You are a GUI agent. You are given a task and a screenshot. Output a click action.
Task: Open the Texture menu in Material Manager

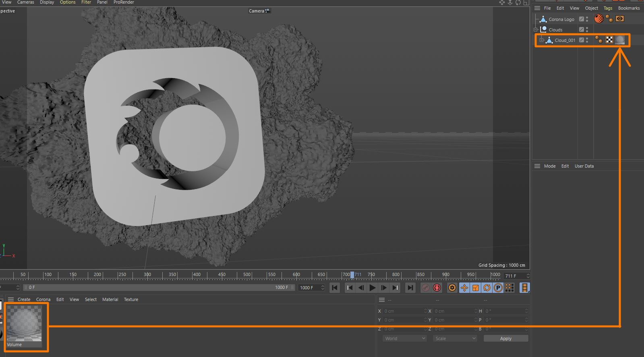(131, 299)
